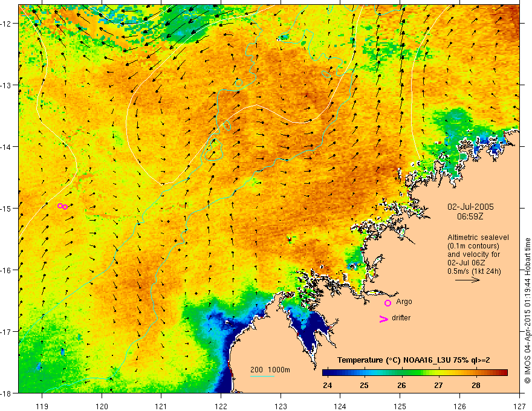
Task: Click the longitude axis label 125
Action: [x=400, y=406]
